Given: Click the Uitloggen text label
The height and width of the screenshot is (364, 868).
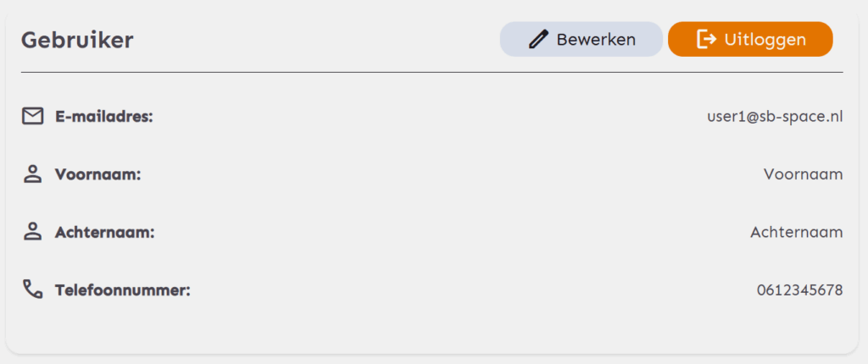Looking at the screenshot, I should (x=765, y=40).
